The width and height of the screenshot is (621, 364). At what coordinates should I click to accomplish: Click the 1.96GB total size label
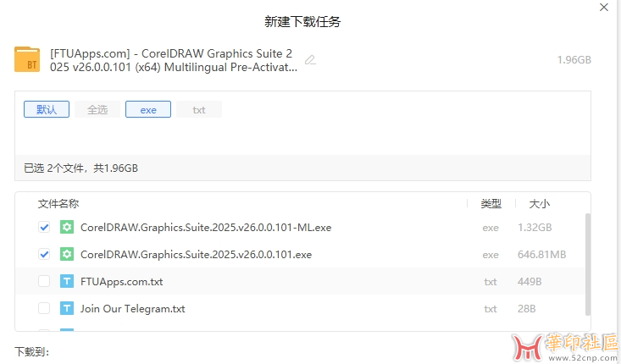(x=574, y=60)
